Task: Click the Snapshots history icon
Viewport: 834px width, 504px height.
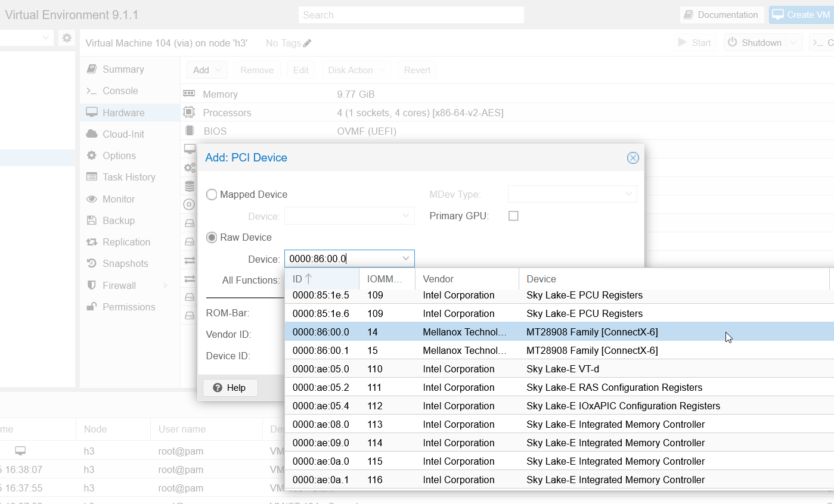Action: click(92, 263)
